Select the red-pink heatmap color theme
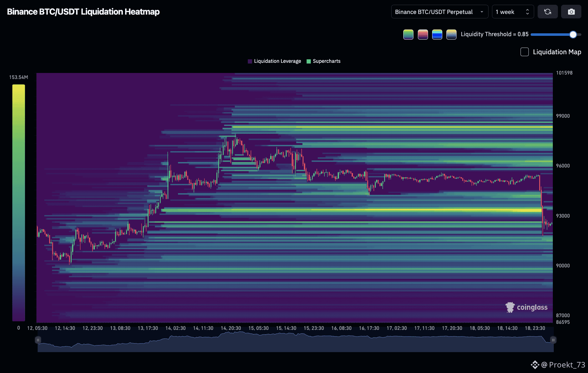Image resolution: width=588 pixels, height=373 pixels. (x=423, y=34)
